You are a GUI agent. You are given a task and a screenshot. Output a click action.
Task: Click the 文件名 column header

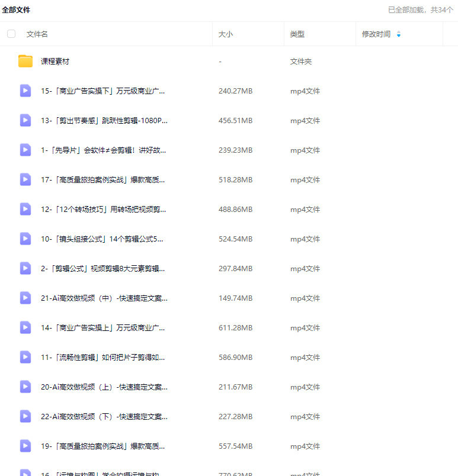pos(37,34)
